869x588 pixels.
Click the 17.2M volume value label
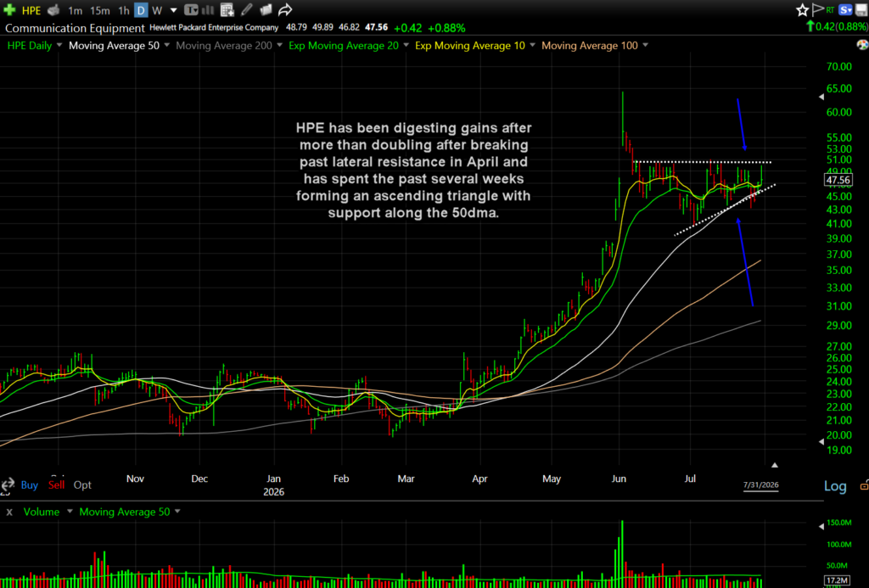click(838, 581)
